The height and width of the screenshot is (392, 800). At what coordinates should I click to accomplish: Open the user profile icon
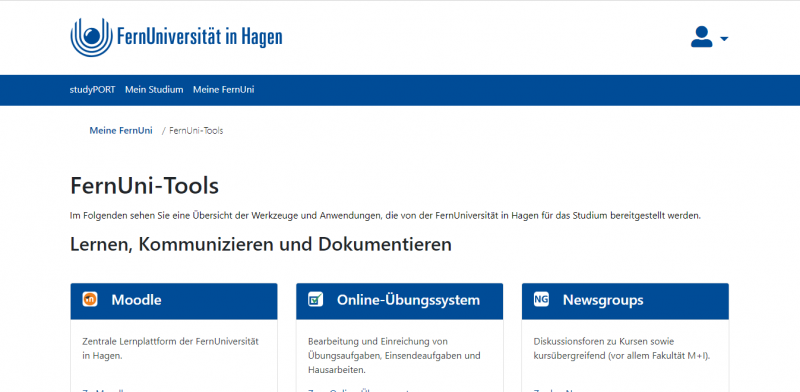pos(702,37)
